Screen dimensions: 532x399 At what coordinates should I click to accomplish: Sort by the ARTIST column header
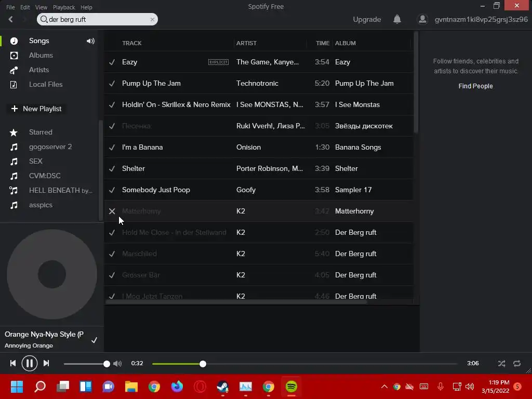[246, 43]
